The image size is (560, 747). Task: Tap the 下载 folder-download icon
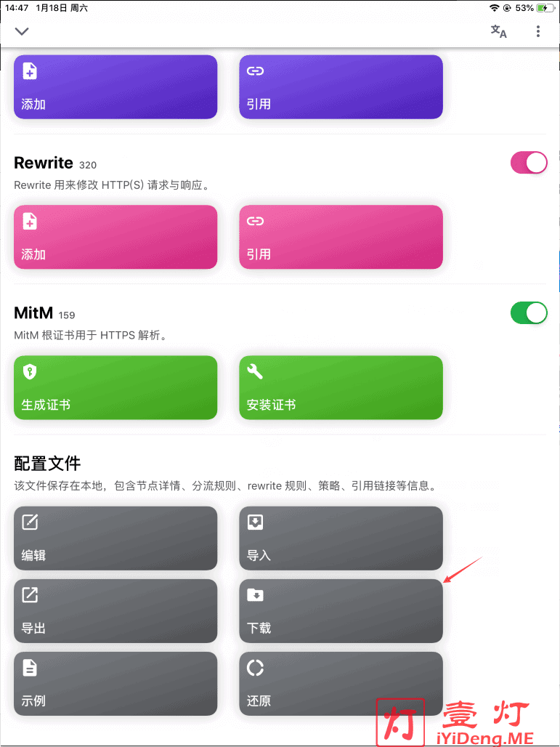point(255,594)
